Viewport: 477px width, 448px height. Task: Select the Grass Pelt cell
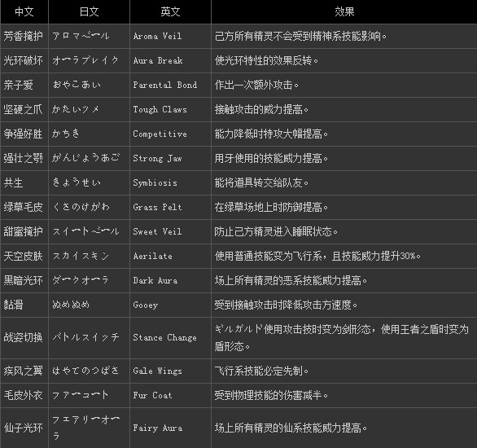pyautogui.click(x=170, y=207)
